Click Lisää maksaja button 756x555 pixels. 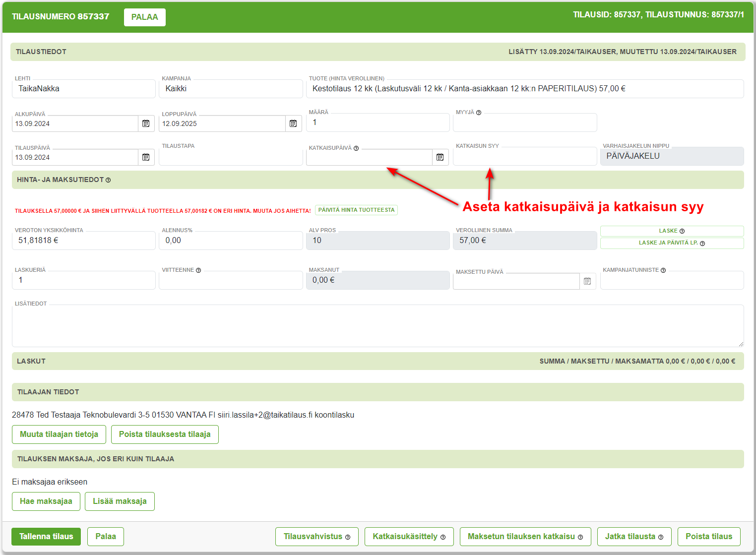120,501
